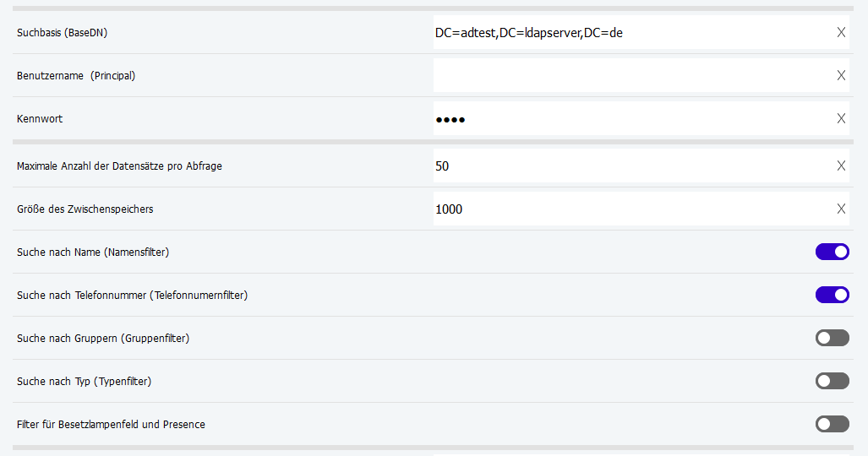Click the 'Kennwort' label text
The width and height of the screenshot is (868, 456).
click(x=40, y=119)
